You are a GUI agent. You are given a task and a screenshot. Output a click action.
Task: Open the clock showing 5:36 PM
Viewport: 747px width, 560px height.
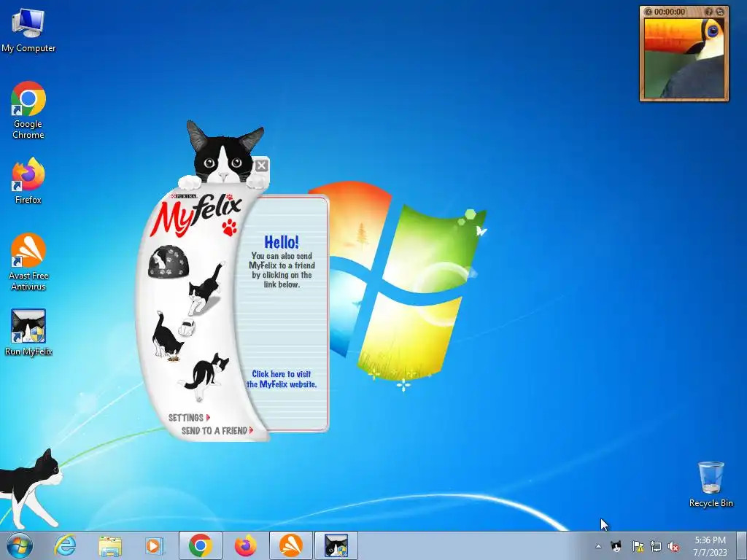(710, 545)
